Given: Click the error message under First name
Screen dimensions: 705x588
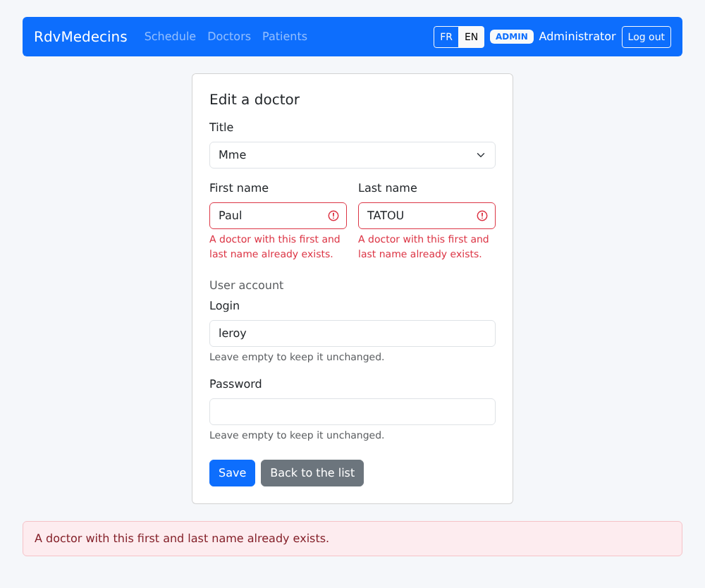Looking at the screenshot, I should click(275, 246).
